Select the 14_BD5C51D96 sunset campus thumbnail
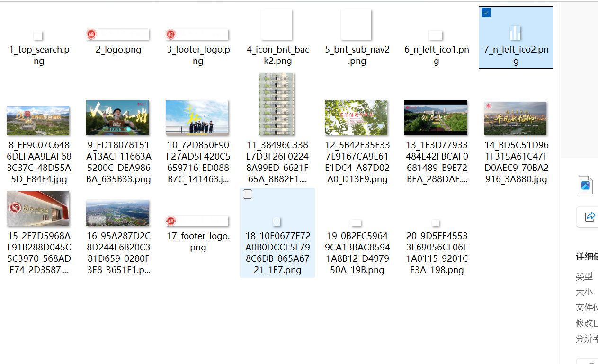598x364 pixels. tap(515, 118)
